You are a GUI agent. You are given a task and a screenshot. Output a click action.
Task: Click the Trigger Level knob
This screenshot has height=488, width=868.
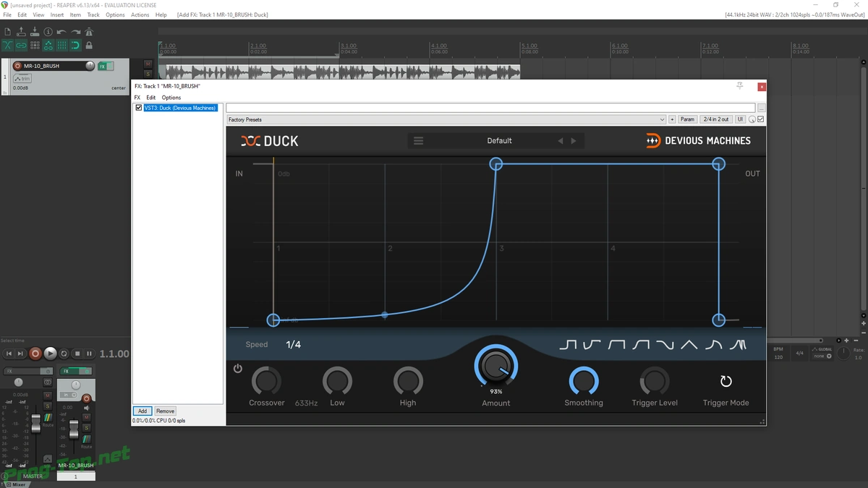click(x=655, y=380)
